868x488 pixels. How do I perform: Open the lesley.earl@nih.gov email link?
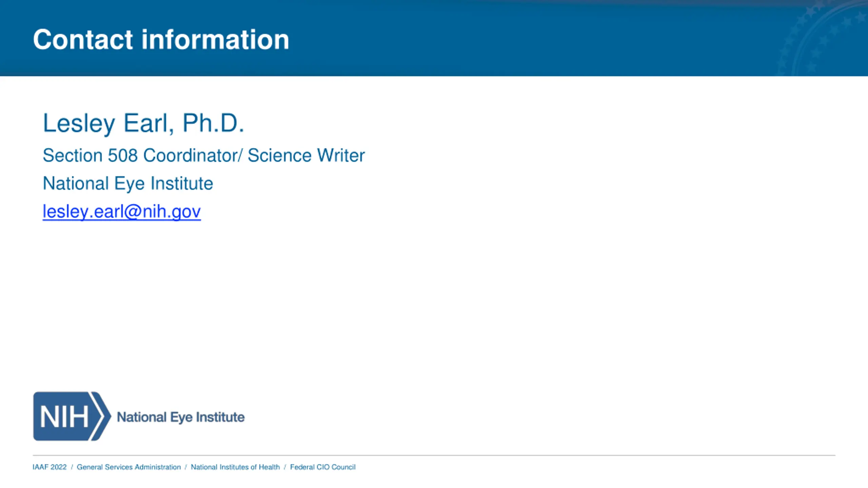(x=122, y=211)
